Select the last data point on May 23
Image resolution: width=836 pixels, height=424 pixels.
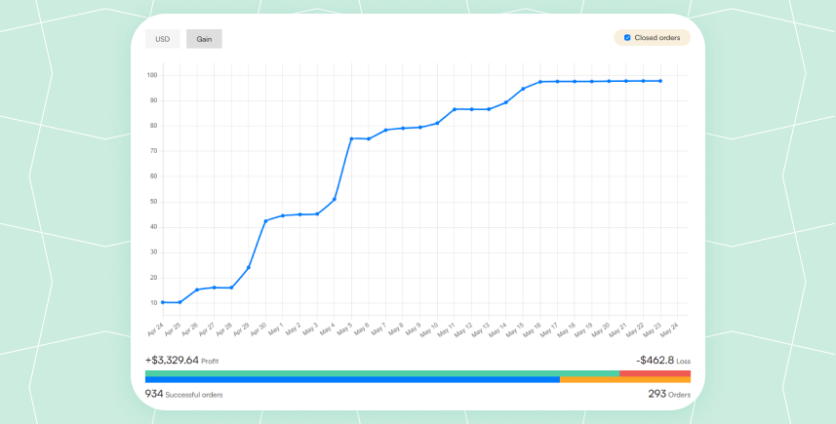point(660,81)
